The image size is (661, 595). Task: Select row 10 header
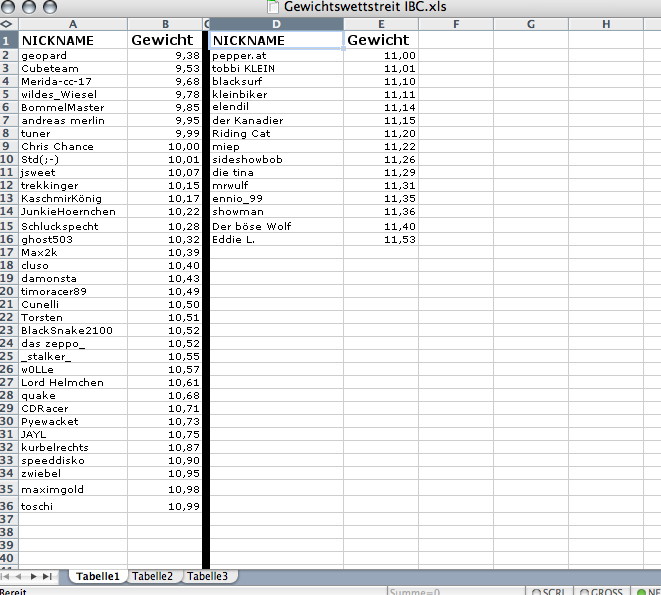coord(6,159)
